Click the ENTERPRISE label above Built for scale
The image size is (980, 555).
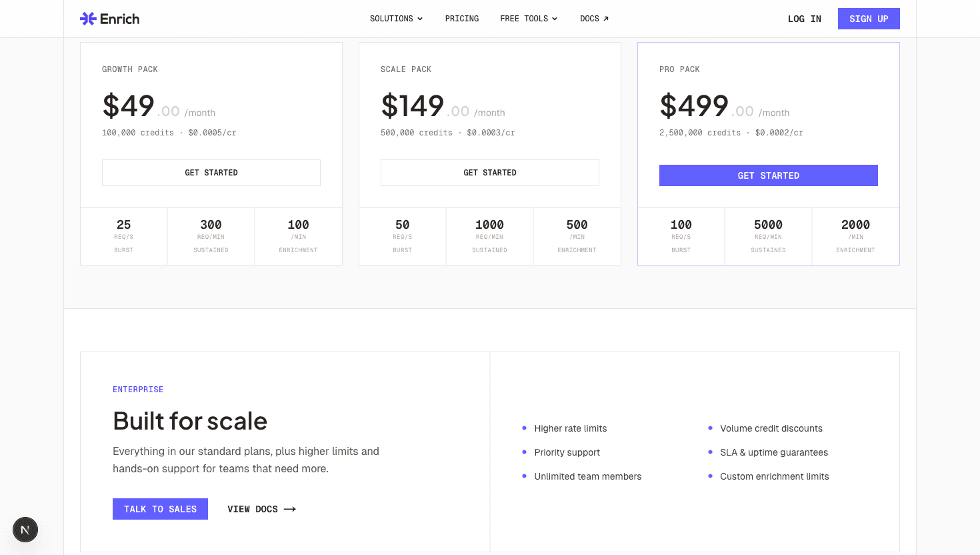138,389
